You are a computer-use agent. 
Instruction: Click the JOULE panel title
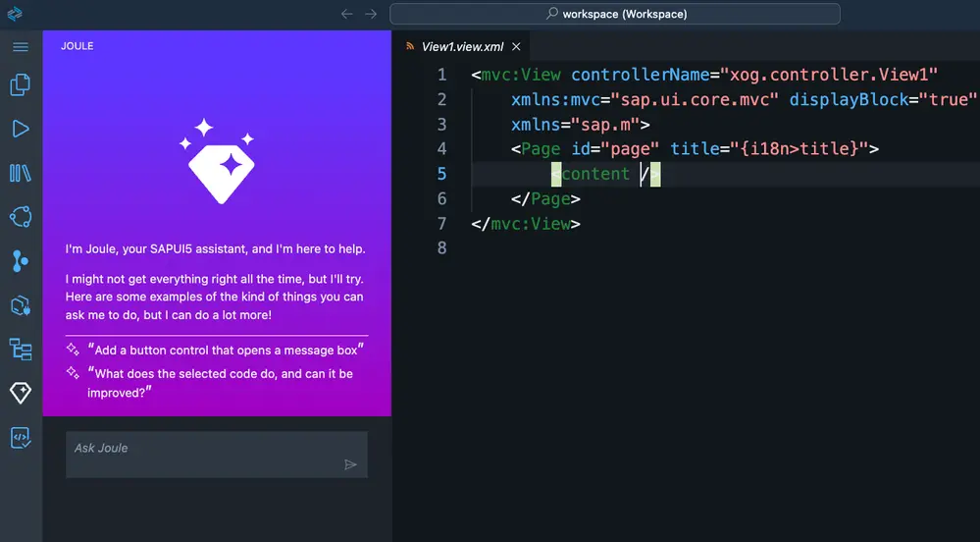click(77, 46)
